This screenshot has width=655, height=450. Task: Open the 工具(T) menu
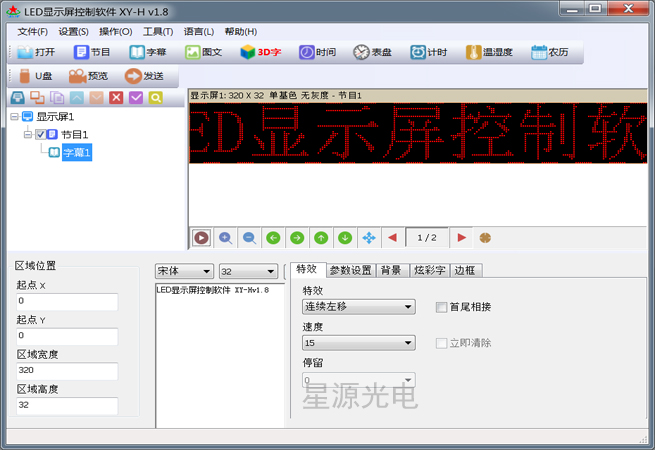[x=158, y=32]
